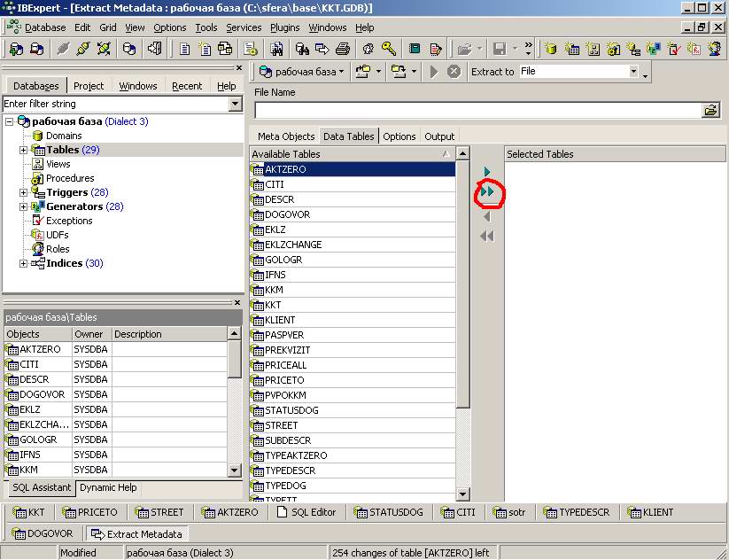The width and height of the screenshot is (729, 560).
Task: Click the browse folder icon beside File Name
Action: point(711,110)
